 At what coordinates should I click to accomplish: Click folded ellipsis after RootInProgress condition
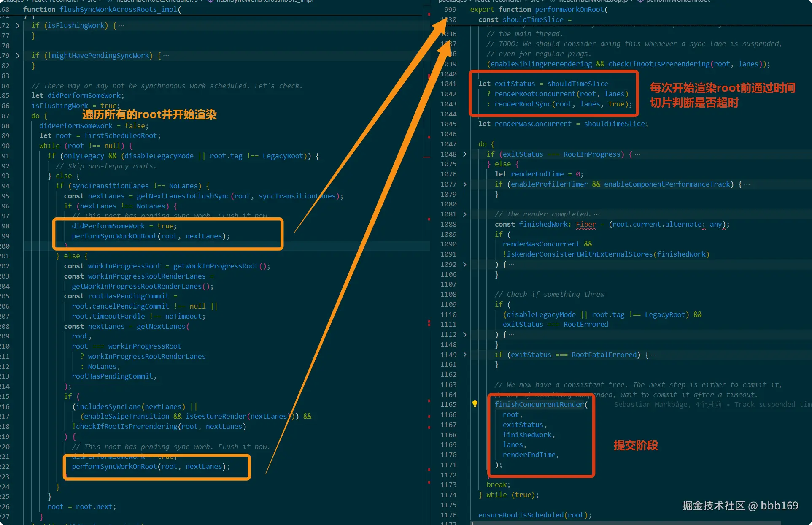tap(637, 154)
